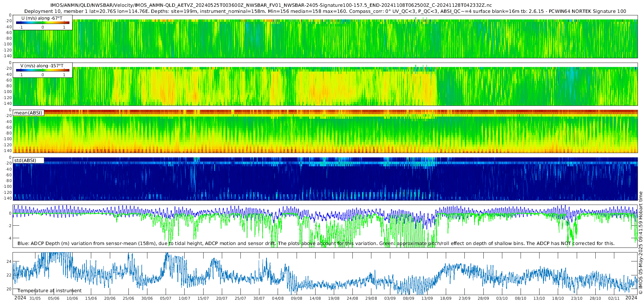Image resolution: width=644 pixels, height=304 pixels.
Task: Click the '30/06' date tick label
Action: pyautogui.click(x=147, y=298)
